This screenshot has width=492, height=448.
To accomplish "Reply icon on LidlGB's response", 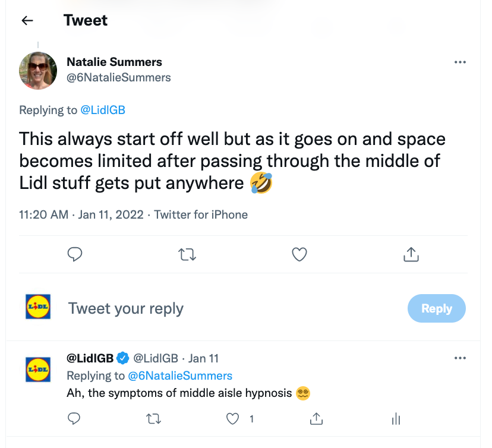I will pyautogui.click(x=74, y=419).
